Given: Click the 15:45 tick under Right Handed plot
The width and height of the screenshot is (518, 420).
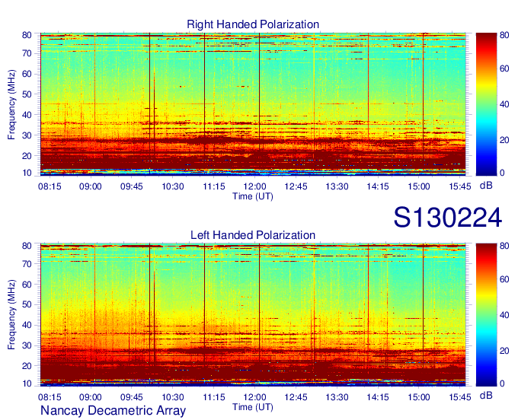Looking at the screenshot, I should point(460,186).
